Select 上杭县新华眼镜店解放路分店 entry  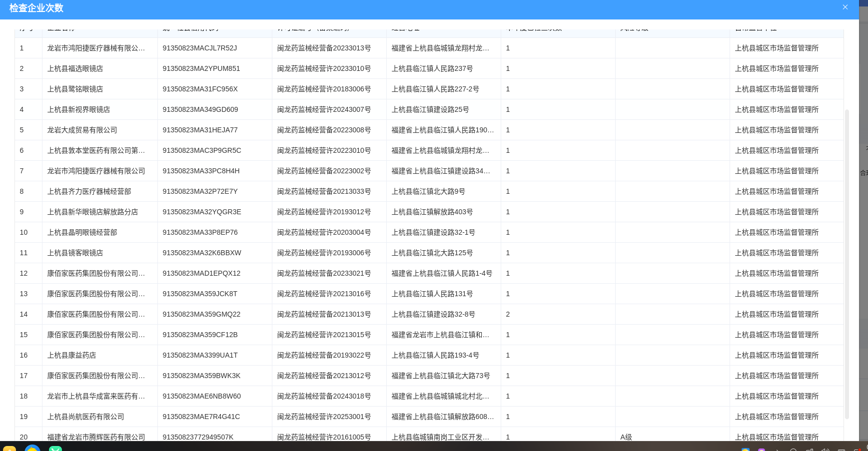tap(92, 212)
